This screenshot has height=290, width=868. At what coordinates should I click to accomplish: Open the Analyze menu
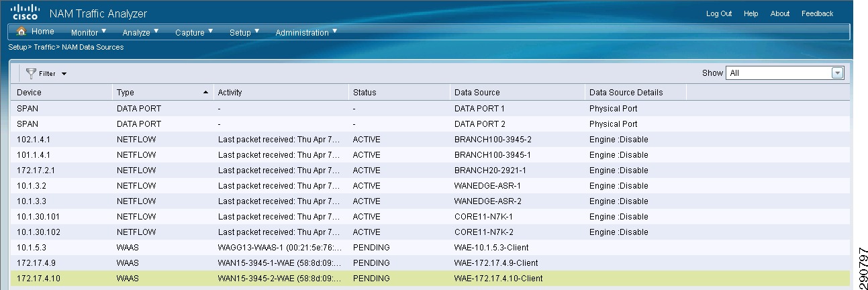point(140,32)
